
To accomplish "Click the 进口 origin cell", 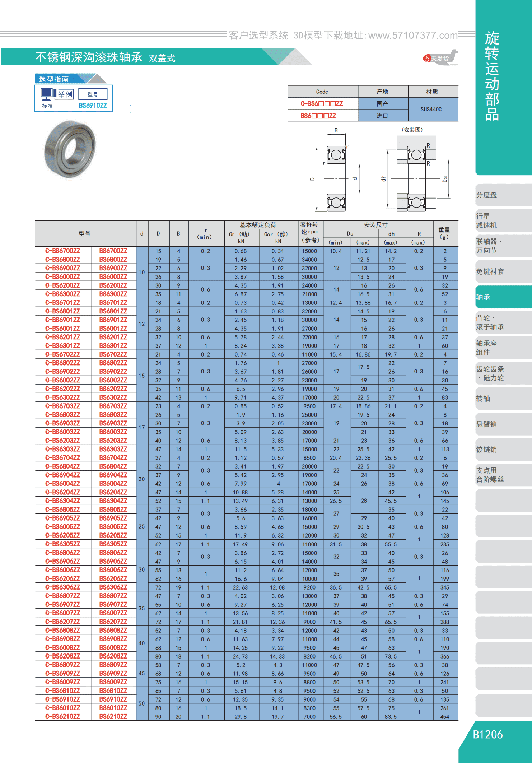I will (x=383, y=116).
